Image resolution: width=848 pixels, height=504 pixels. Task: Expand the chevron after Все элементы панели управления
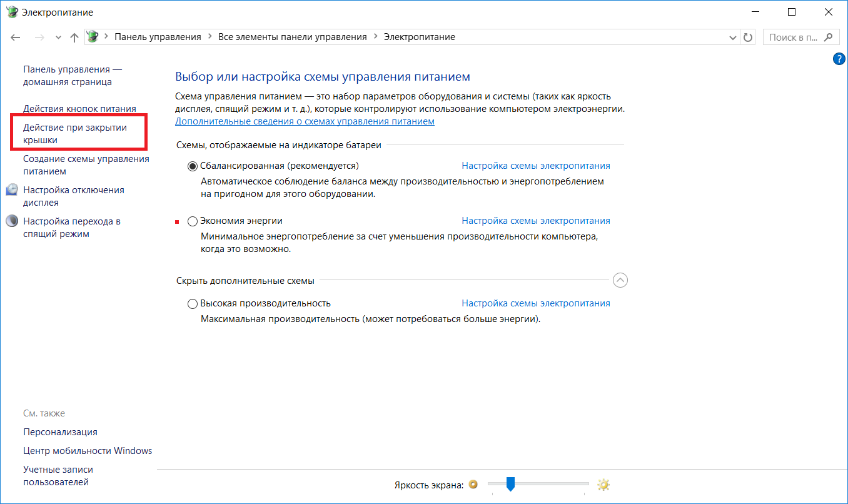(x=375, y=37)
